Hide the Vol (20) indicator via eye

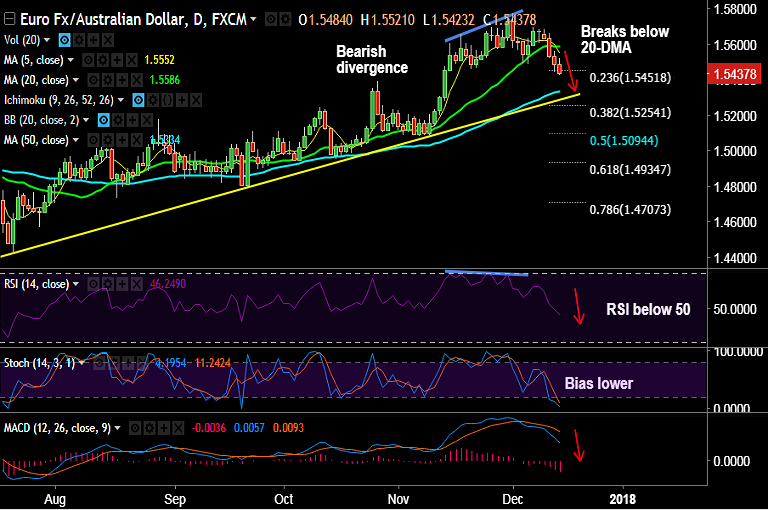[x=64, y=40]
